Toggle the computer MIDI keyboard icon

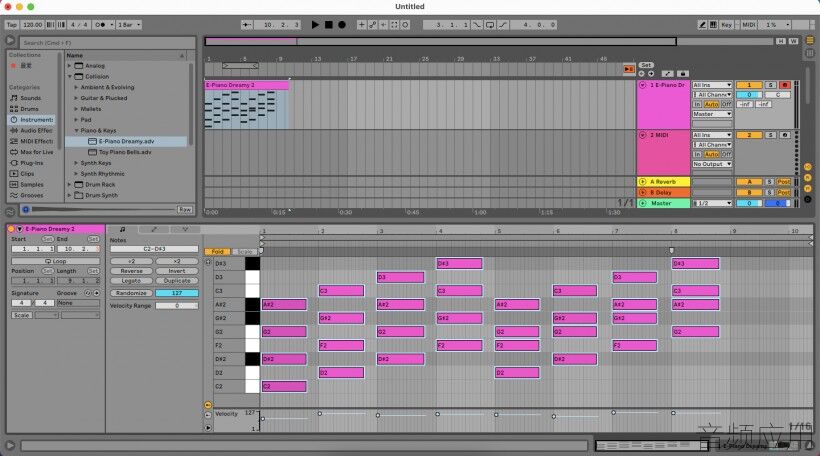713,25
